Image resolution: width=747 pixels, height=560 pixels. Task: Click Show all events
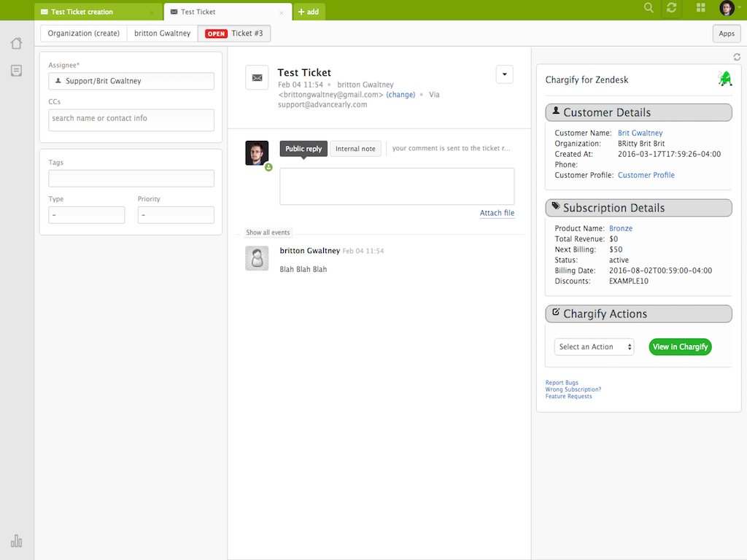268,233
